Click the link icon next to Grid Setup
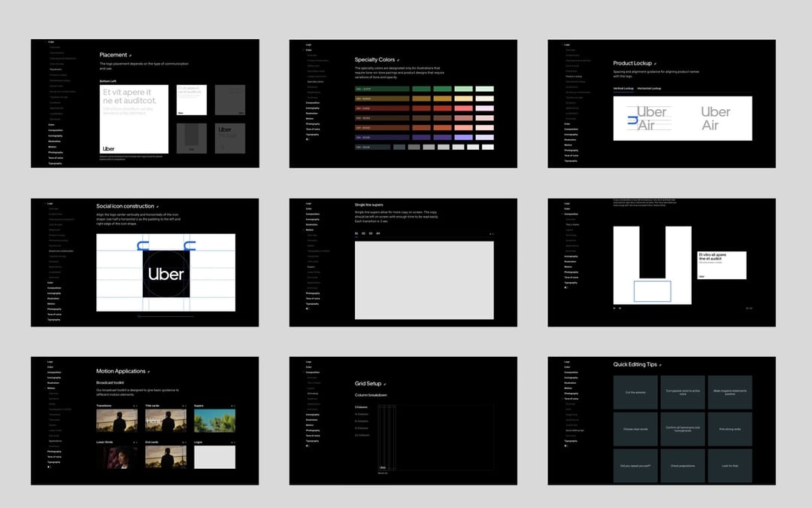This screenshot has width=812, height=508. (385, 384)
